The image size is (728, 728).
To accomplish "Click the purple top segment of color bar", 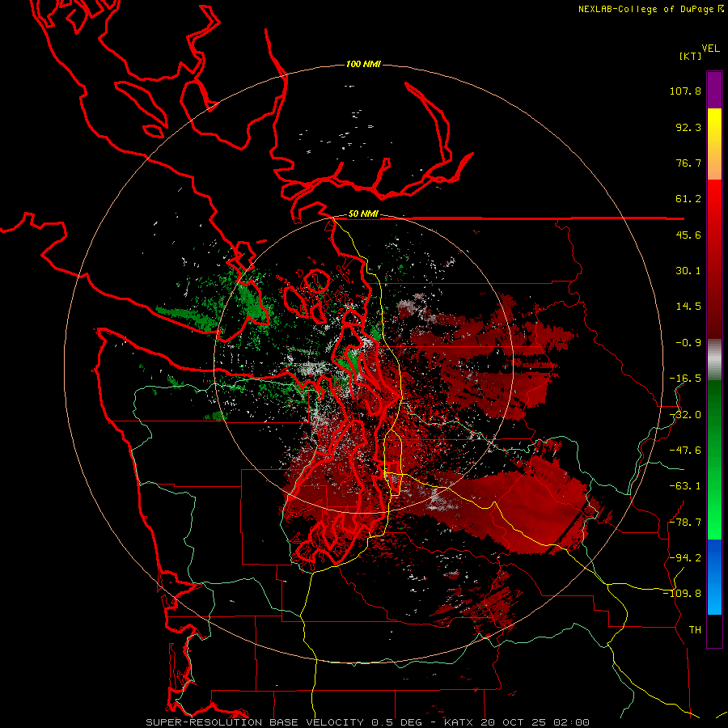I will click(x=714, y=90).
